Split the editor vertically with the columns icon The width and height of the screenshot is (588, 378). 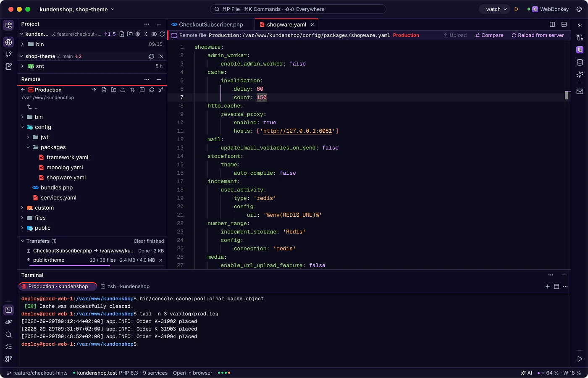(x=552, y=24)
